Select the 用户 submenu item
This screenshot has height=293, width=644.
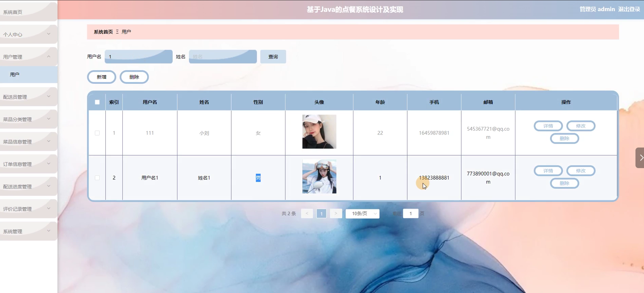(29, 75)
